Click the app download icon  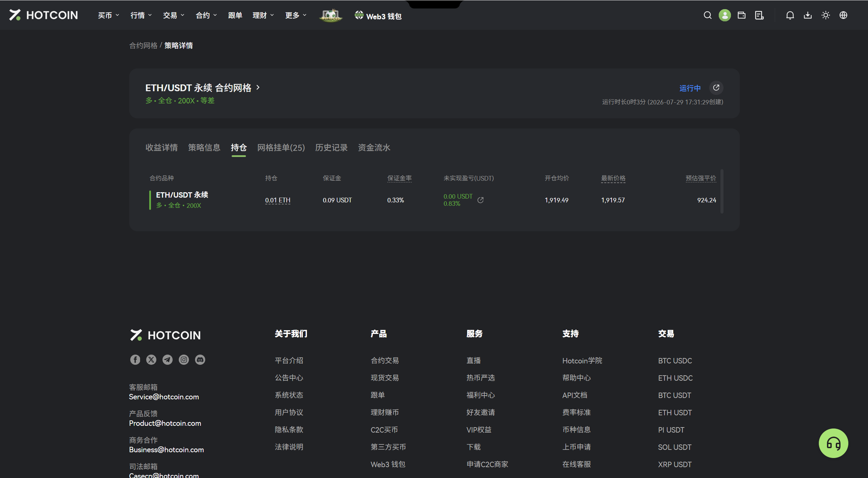tap(808, 15)
